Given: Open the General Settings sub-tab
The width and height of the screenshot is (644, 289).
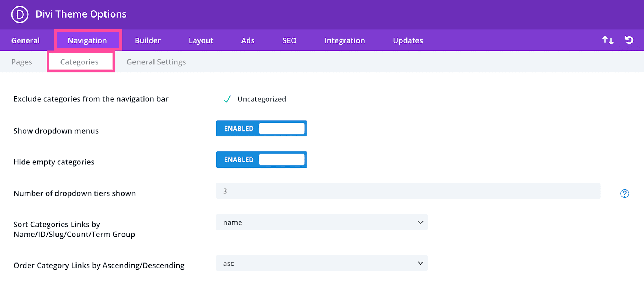Looking at the screenshot, I should coord(156,62).
